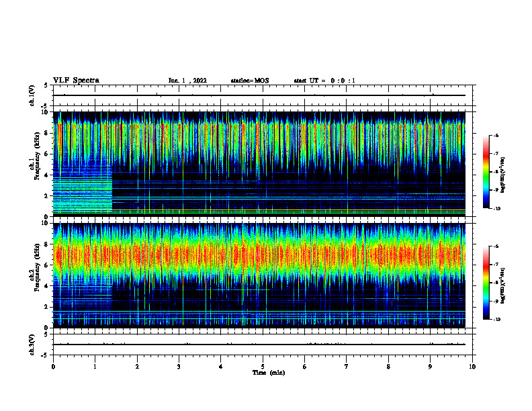
Task: Click time axis tick label "9"
Action: 430,367
